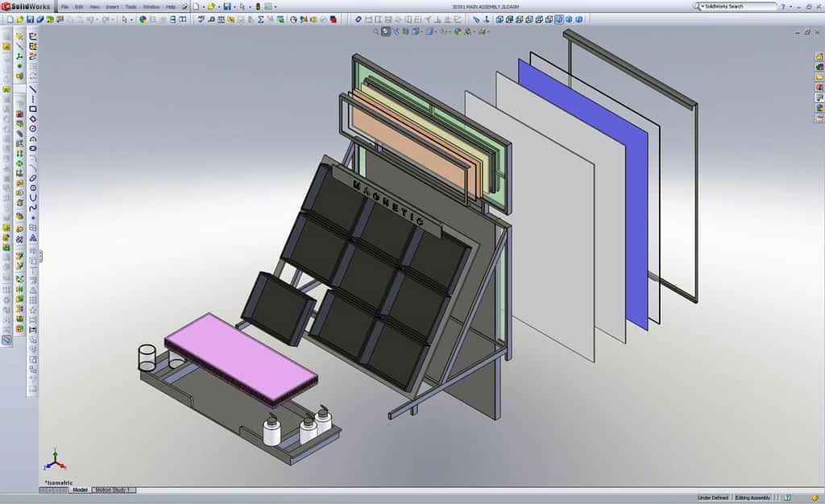Viewport: 825px width, 504px height.
Task: Select the Line sketch tool
Action: (33, 89)
